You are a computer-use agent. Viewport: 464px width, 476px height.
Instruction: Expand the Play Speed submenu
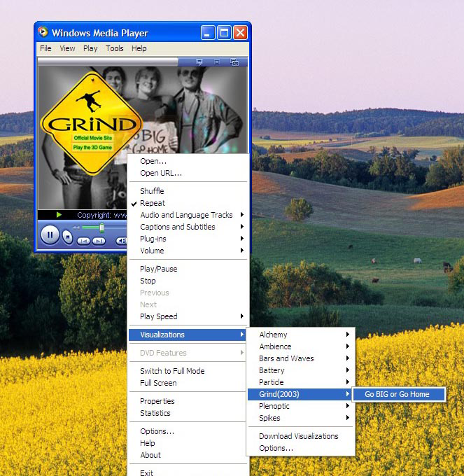pyautogui.click(x=188, y=316)
